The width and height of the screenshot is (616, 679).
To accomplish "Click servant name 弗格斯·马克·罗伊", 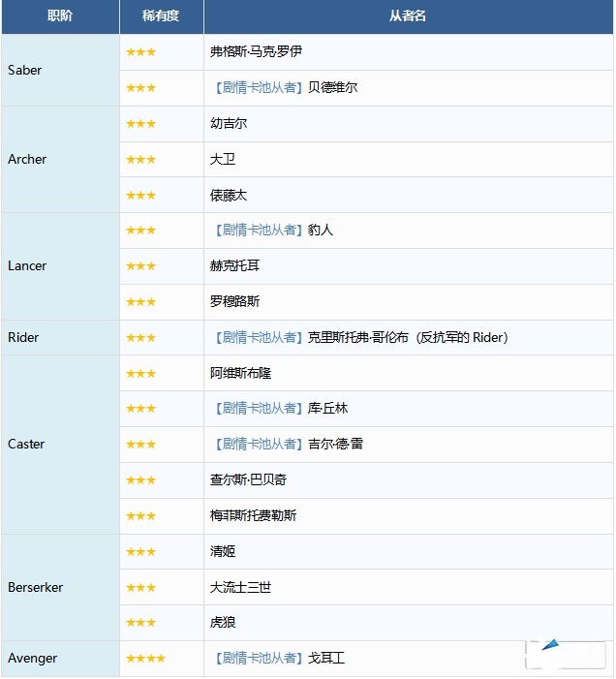I will coord(256,51).
